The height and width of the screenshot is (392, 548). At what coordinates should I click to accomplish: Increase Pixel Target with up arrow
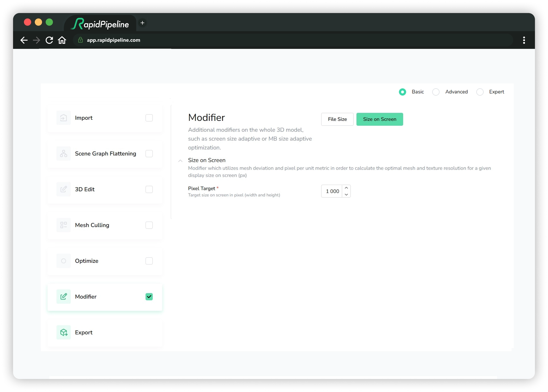(346, 188)
